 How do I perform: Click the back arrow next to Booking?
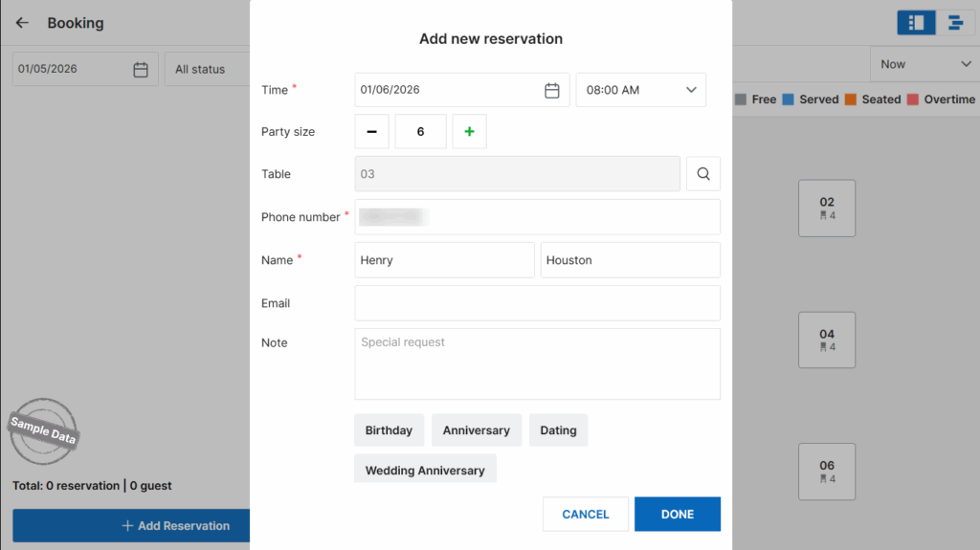pyautogui.click(x=22, y=23)
